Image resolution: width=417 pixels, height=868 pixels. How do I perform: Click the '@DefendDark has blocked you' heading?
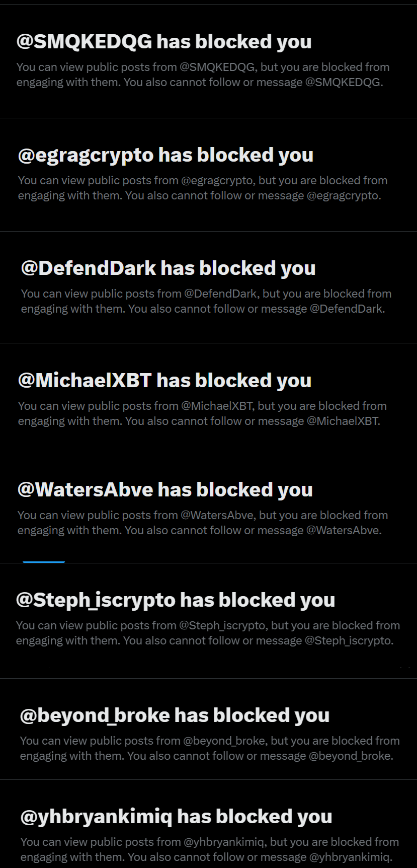[x=168, y=268]
